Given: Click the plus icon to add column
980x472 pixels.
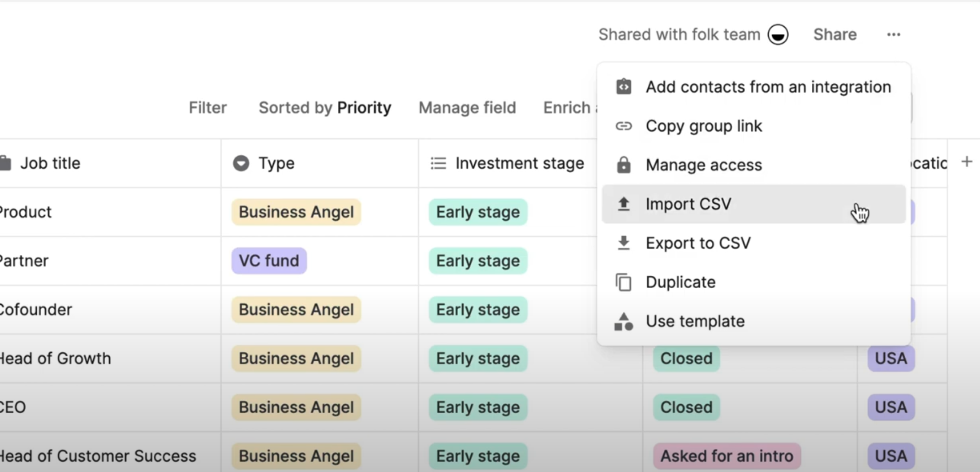Looking at the screenshot, I should pyautogui.click(x=966, y=162).
